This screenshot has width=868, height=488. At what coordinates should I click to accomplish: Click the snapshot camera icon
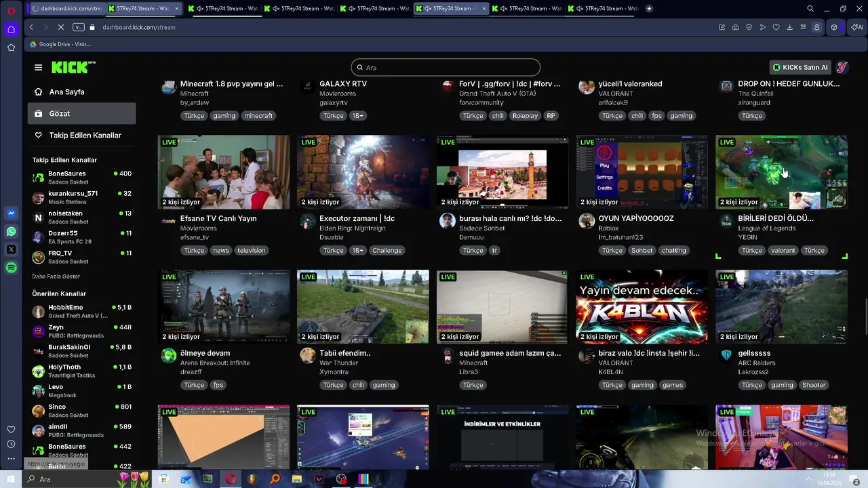(x=736, y=27)
